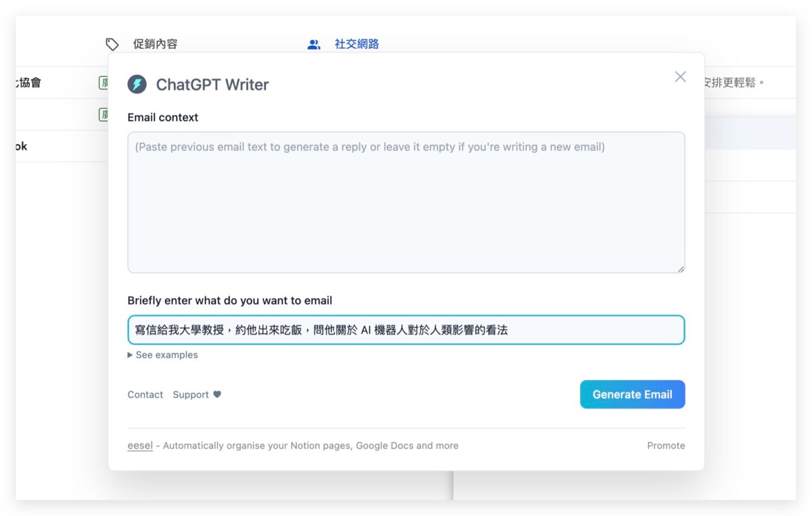Click the Generate Email button
The height and width of the screenshot is (516, 812).
click(x=632, y=394)
